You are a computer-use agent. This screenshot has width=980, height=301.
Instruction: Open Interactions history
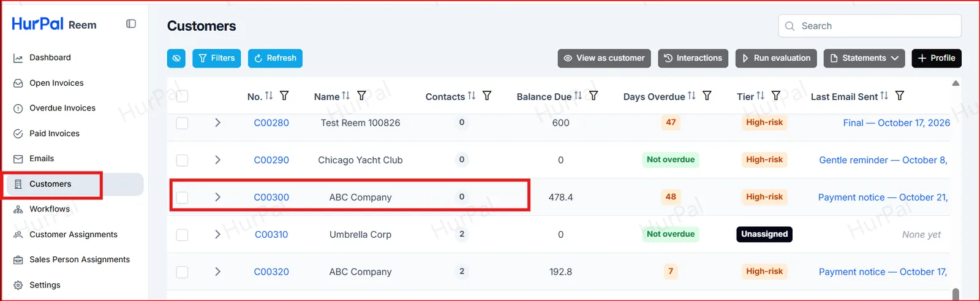(x=693, y=58)
